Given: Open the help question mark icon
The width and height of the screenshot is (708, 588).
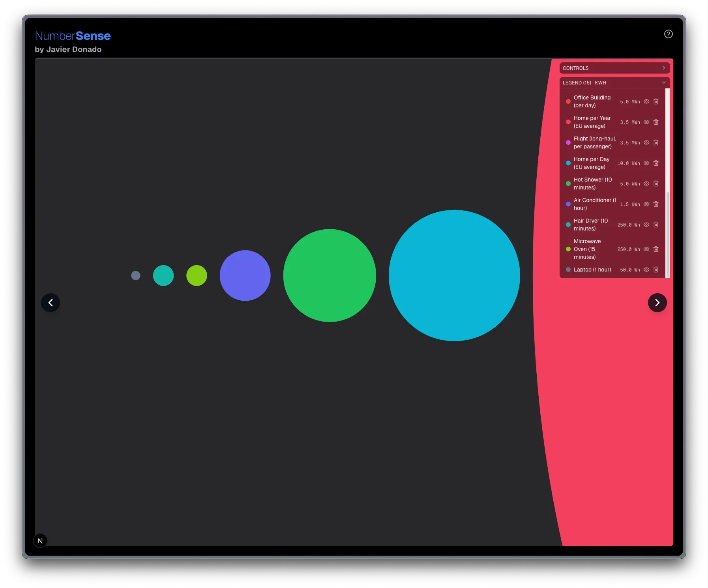Looking at the screenshot, I should (668, 34).
